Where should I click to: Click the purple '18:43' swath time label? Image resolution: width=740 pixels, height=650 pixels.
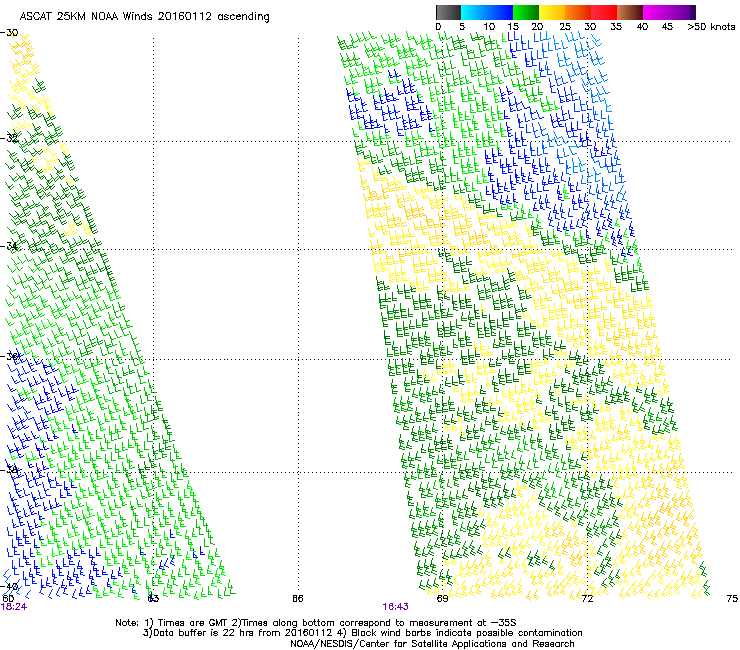click(395, 607)
